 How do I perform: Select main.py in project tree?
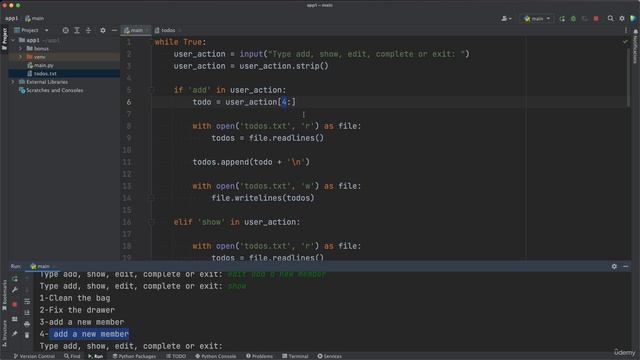coord(43,65)
